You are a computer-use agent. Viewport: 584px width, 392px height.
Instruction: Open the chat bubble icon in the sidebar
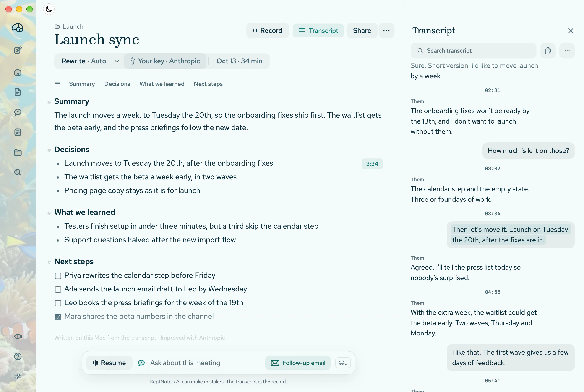[x=18, y=112]
